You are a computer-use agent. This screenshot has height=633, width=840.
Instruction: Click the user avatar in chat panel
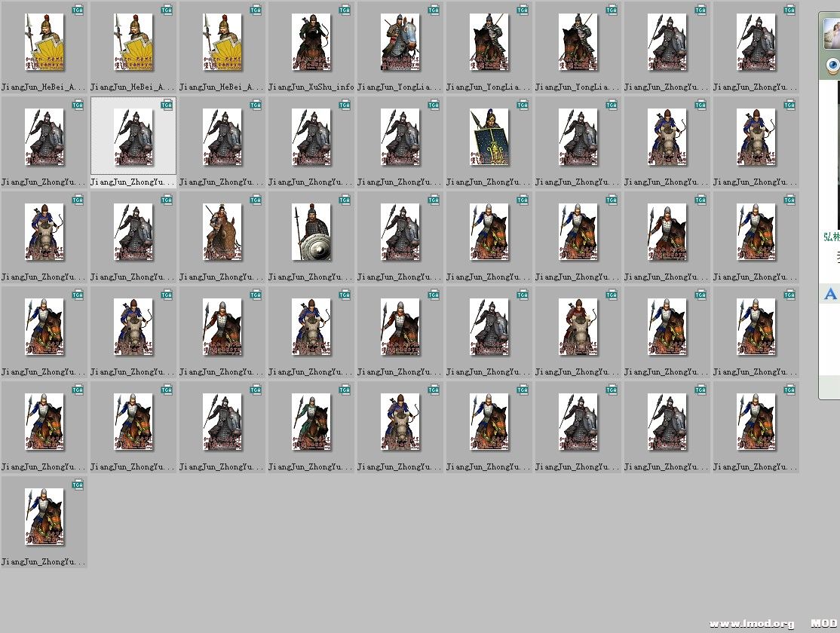tap(832, 33)
